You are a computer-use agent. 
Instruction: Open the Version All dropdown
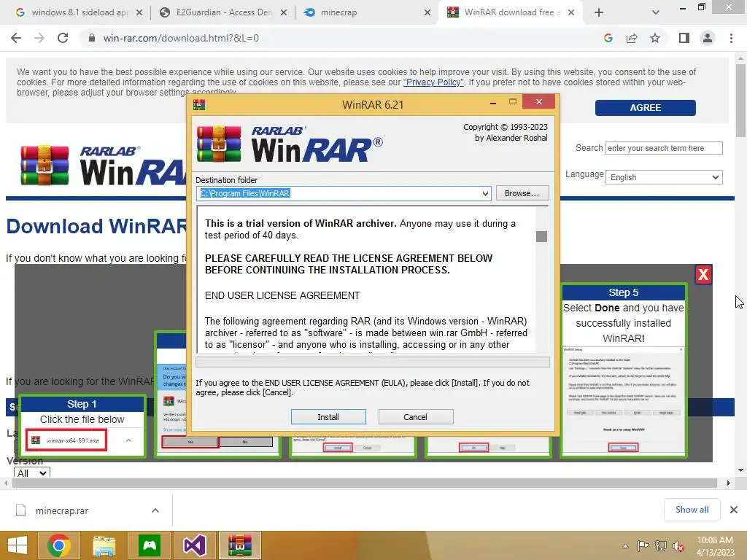(32, 472)
